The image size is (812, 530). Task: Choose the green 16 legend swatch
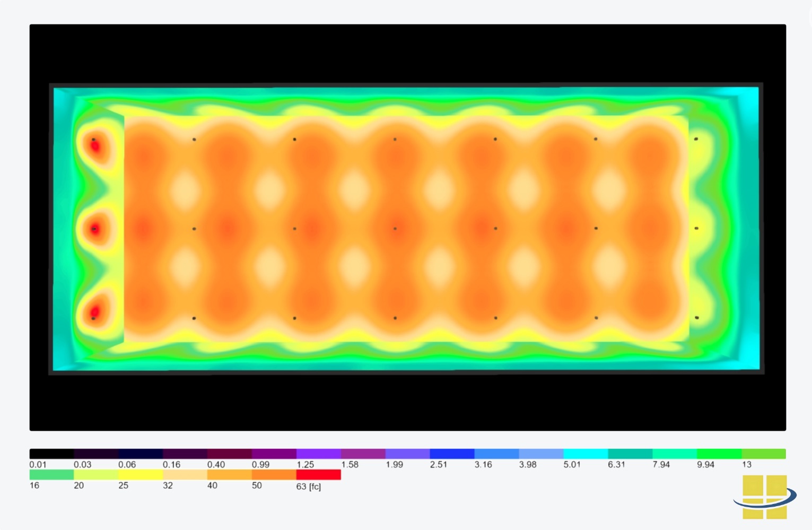pyautogui.click(x=51, y=475)
